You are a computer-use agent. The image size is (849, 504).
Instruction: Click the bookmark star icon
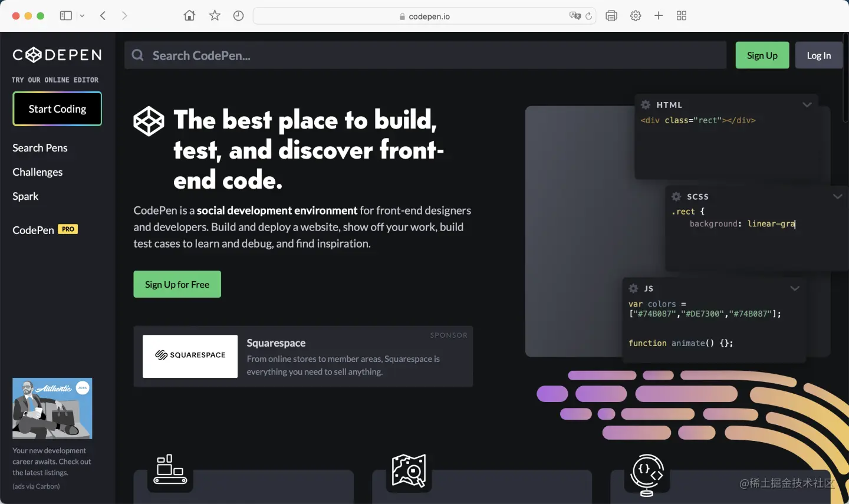pyautogui.click(x=215, y=16)
